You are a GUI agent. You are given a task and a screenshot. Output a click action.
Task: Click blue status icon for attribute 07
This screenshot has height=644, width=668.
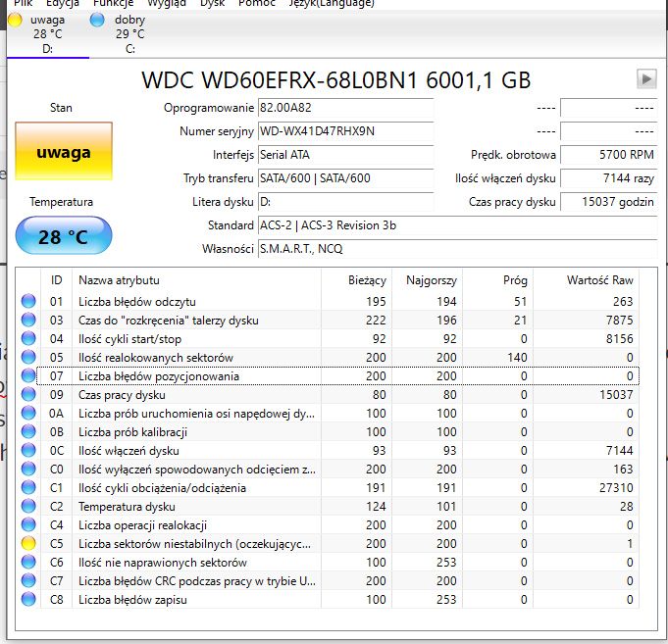click(28, 375)
